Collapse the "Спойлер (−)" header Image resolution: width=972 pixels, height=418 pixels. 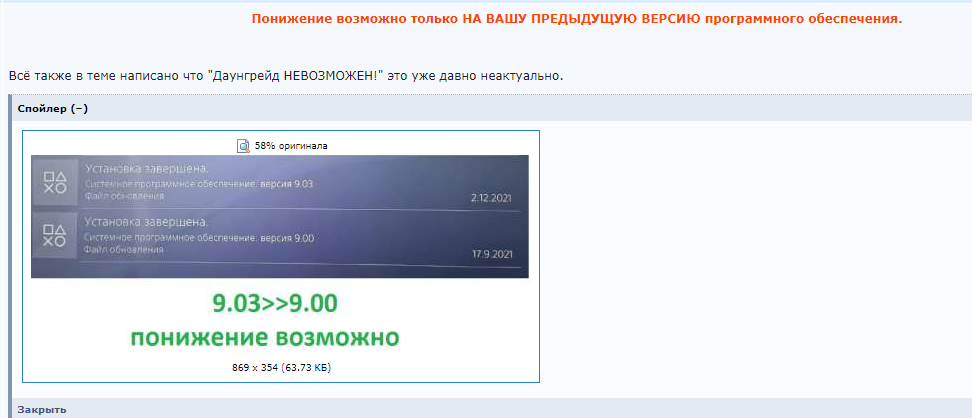point(53,109)
